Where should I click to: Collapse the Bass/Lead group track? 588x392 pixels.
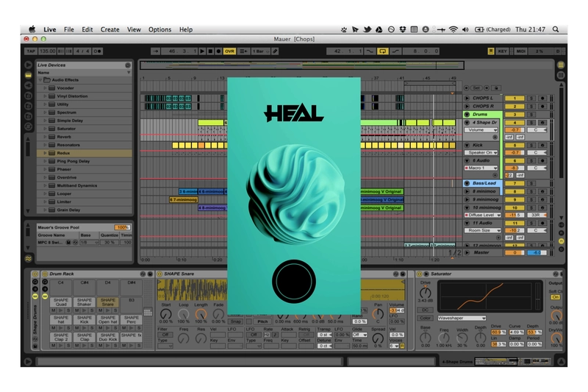pyautogui.click(x=467, y=183)
